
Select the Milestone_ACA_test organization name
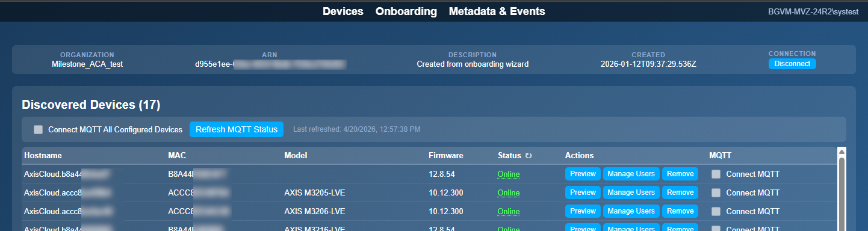point(87,64)
